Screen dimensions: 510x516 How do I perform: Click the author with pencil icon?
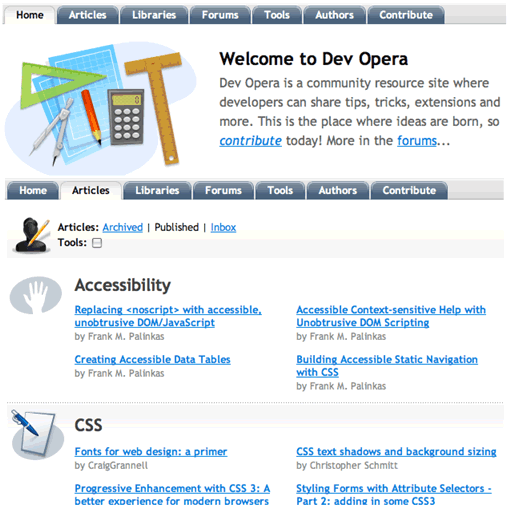point(32,235)
